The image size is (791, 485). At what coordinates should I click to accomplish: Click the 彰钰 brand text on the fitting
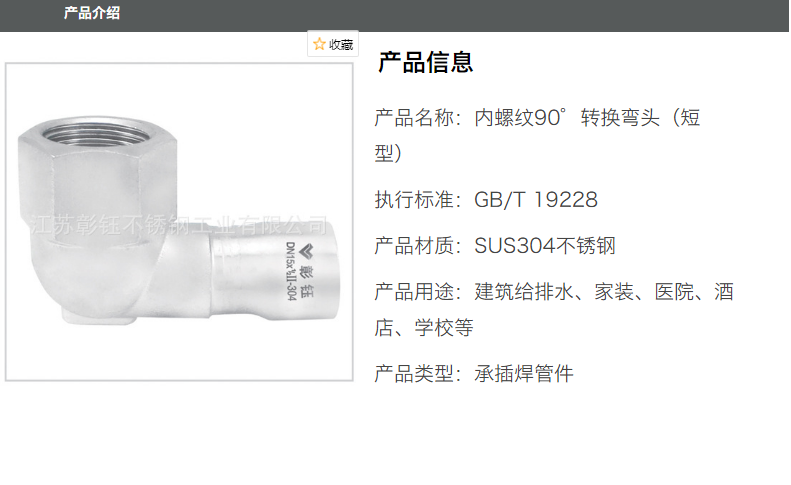306,282
